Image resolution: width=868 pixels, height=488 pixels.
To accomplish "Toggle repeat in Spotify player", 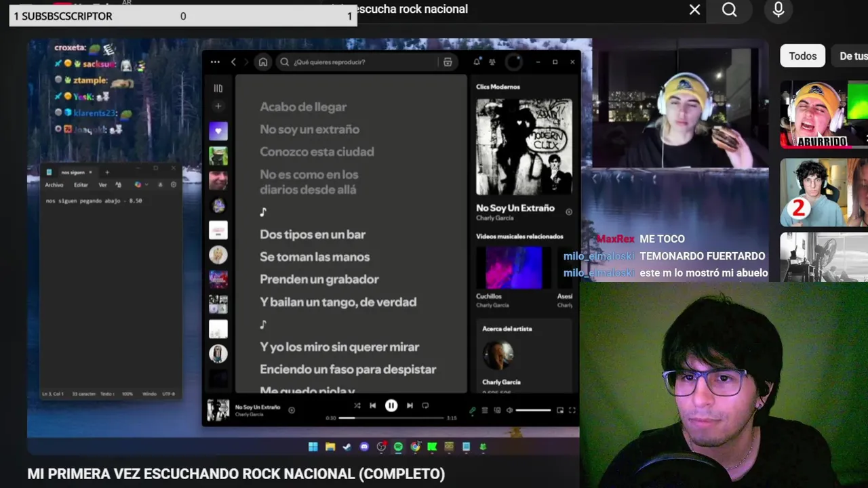I will click(425, 405).
